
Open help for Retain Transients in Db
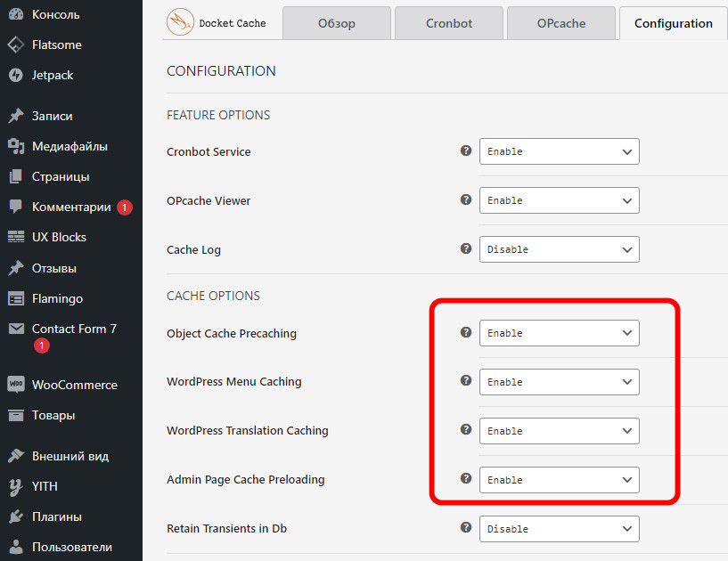pyautogui.click(x=465, y=527)
